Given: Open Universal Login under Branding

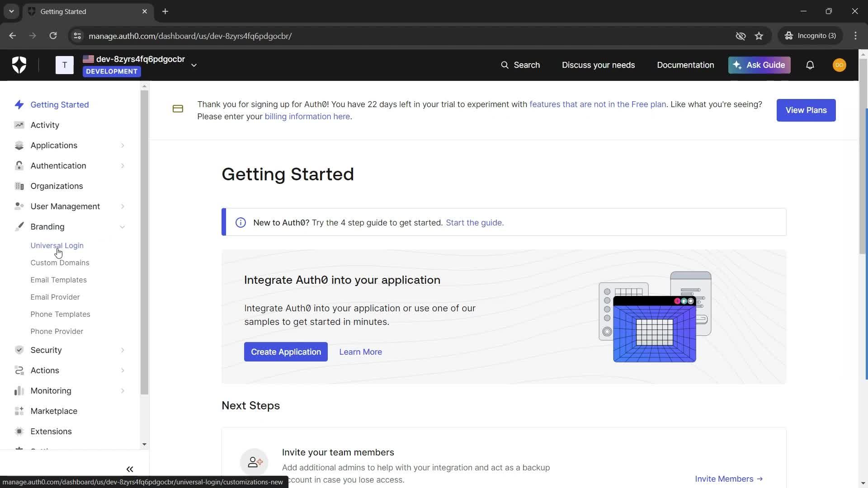Looking at the screenshot, I should click(57, 245).
